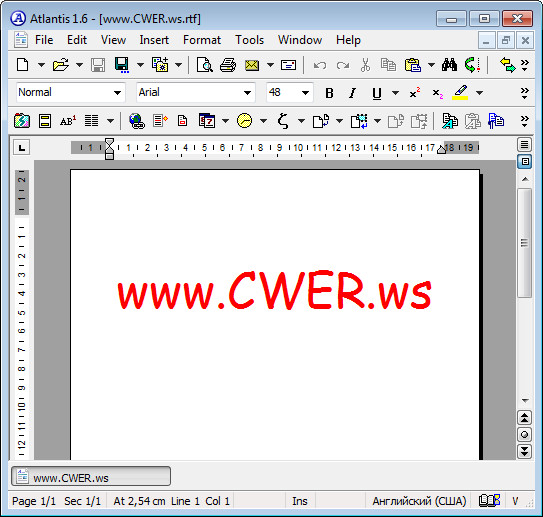Create a new document with the New icon
543x517 pixels.
(23, 65)
